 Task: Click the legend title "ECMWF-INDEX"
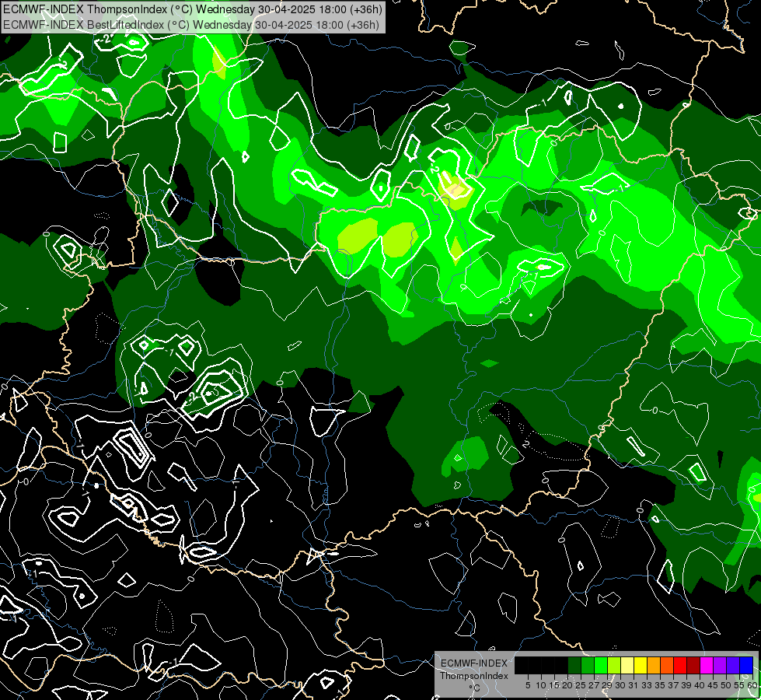tap(474, 663)
